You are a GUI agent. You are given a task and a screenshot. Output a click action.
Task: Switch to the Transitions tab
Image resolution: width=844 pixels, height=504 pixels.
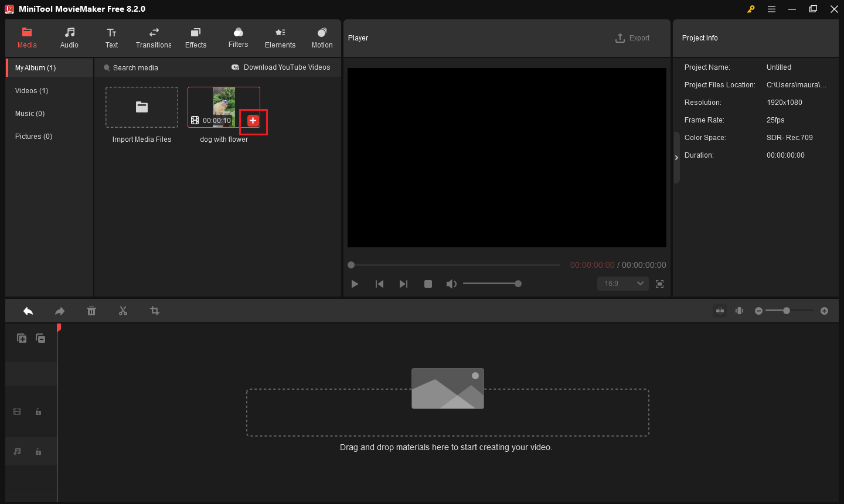coord(154,38)
